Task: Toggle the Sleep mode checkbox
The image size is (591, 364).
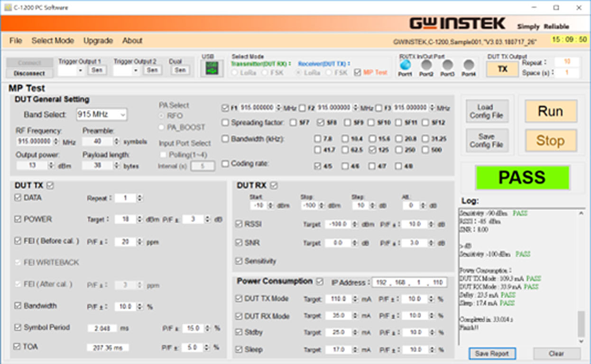Action: (x=239, y=349)
